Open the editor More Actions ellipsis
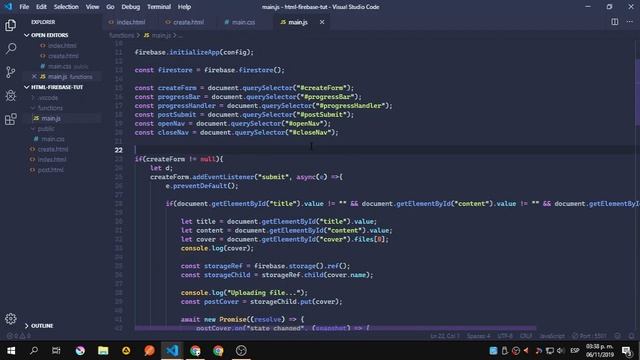Viewport: 640px width, 360px height. pyautogui.click(x=629, y=22)
